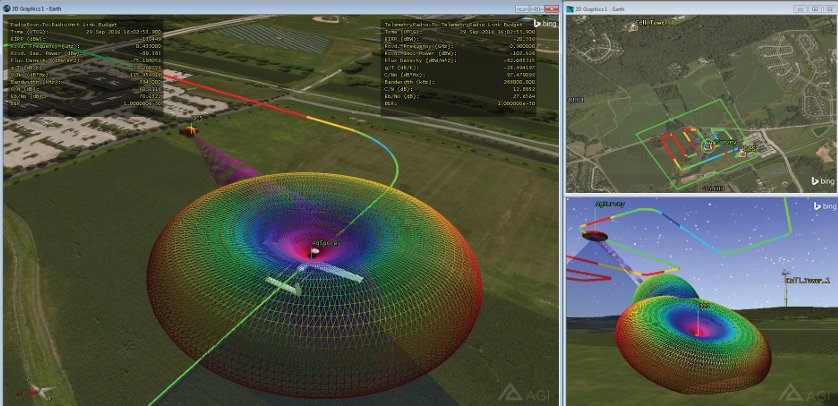
Task: Click the 3D Graphics 1 - Earth window title
Action: [36, 9]
